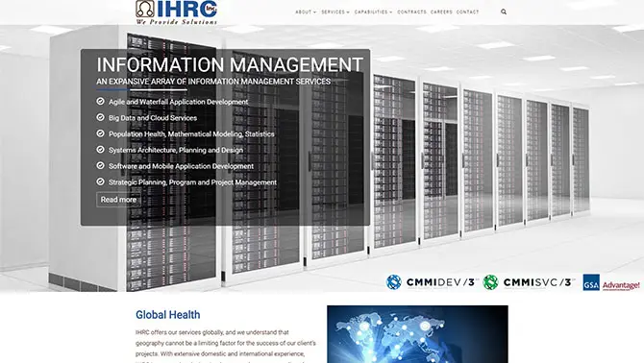Click check icon beside Big Data and Cloud
The width and height of the screenshot is (644, 363).
(x=100, y=117)
